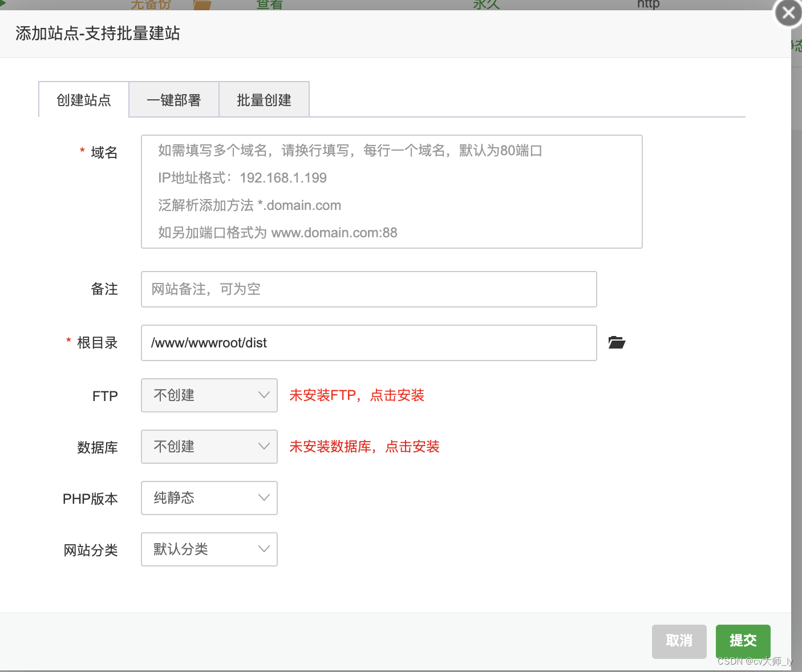Image resolution: width=802 pixels, height=672 pixels.
Task: Click the PHP版本 label
Action: point(90,499)
